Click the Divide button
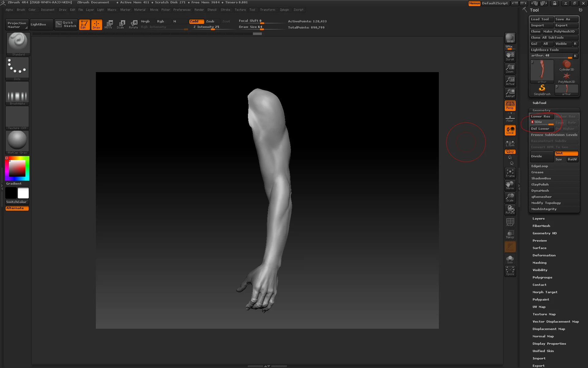Image resolution: width=588 pixels, height=368 pixels. coord(542,156)
